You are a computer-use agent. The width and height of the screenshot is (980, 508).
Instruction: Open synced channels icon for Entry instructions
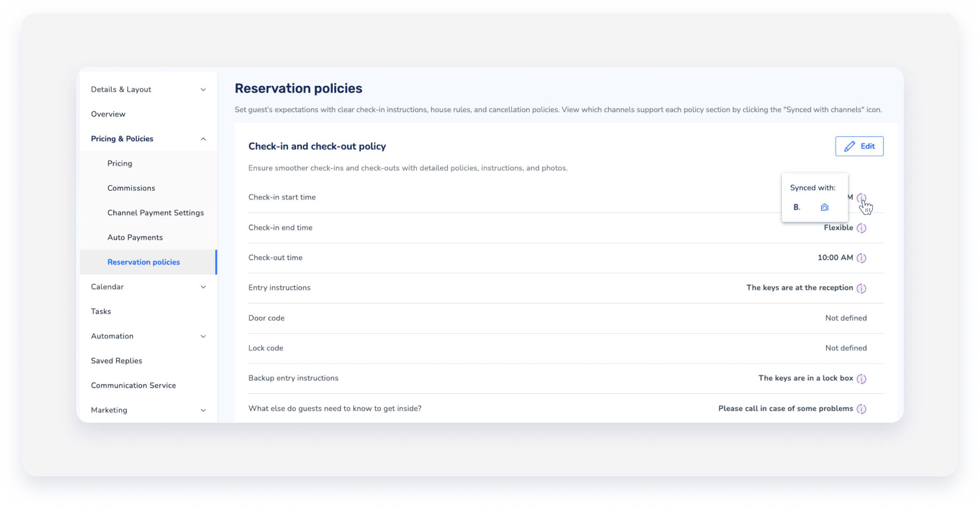[x=861, y=288]
